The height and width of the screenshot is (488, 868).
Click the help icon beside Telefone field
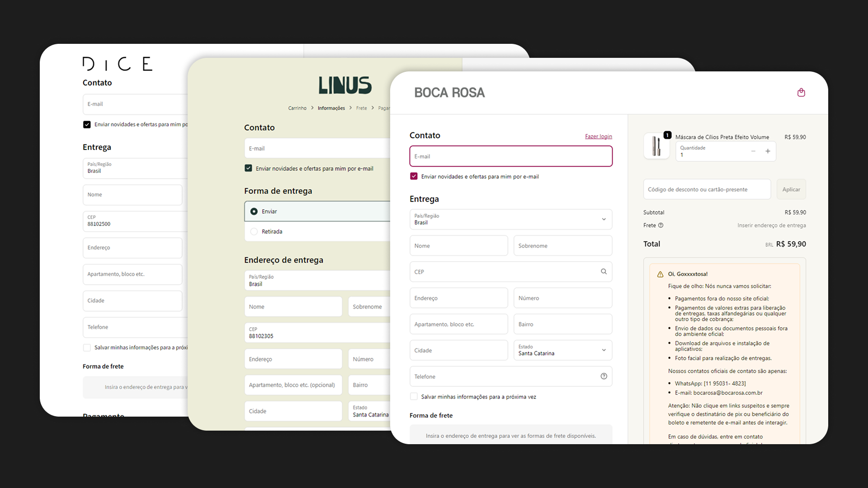pos(604,376)
